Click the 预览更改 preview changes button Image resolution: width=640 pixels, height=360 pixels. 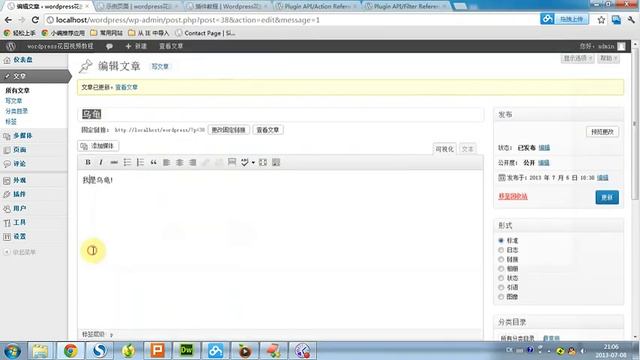coord(602,132)
